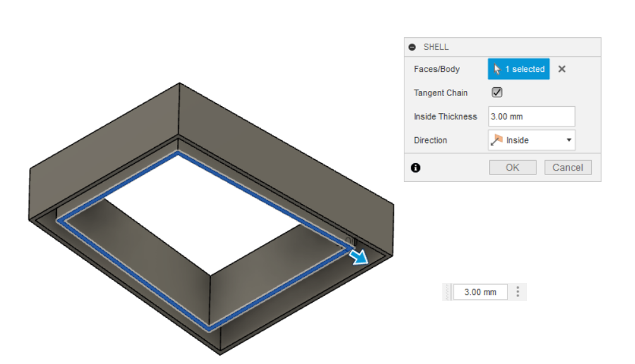Click the cursor icon in Faces/Body selector
The width and height of the screenshot is (635, 364).
(497, 70)
